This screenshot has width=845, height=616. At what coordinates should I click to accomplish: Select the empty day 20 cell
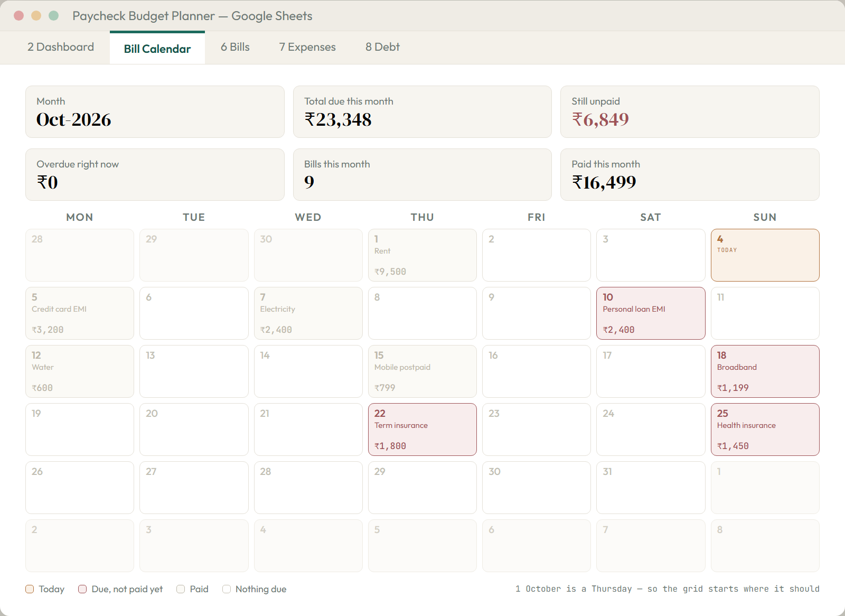click(x=194, y=430)
